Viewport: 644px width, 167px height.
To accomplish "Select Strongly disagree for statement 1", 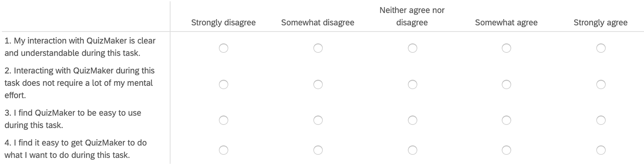I will tap(223, 48).
